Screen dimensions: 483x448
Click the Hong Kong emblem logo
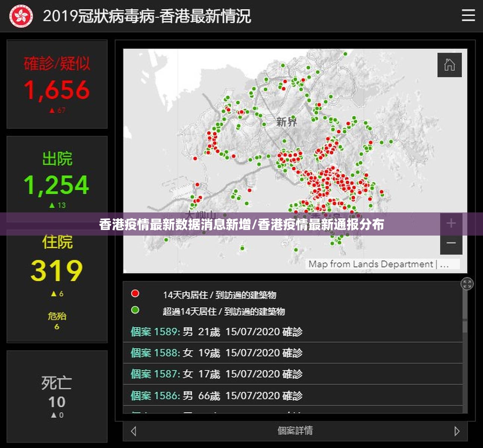coord(21,16)
